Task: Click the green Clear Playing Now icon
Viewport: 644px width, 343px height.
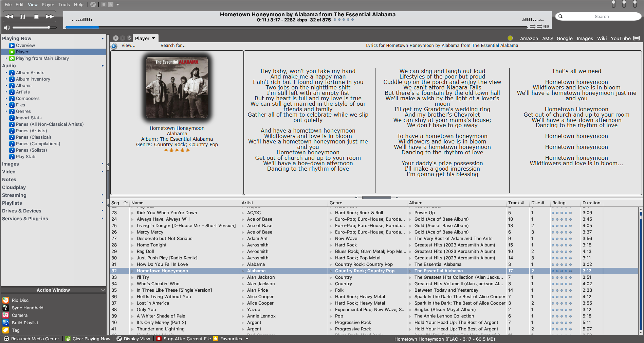Action: coord(68,339)
